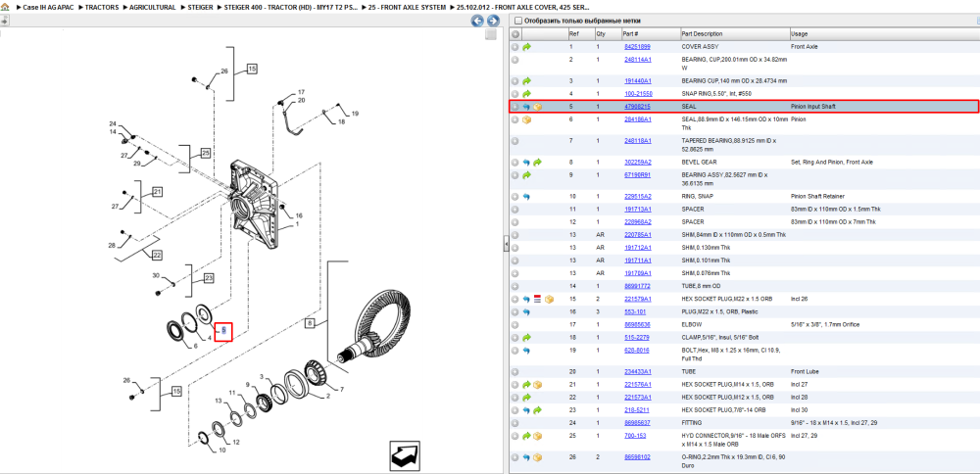The height and width of the screenshot is (474, 980).
Task: Click the small gray square atop diagram
Action: coord(491,34)
